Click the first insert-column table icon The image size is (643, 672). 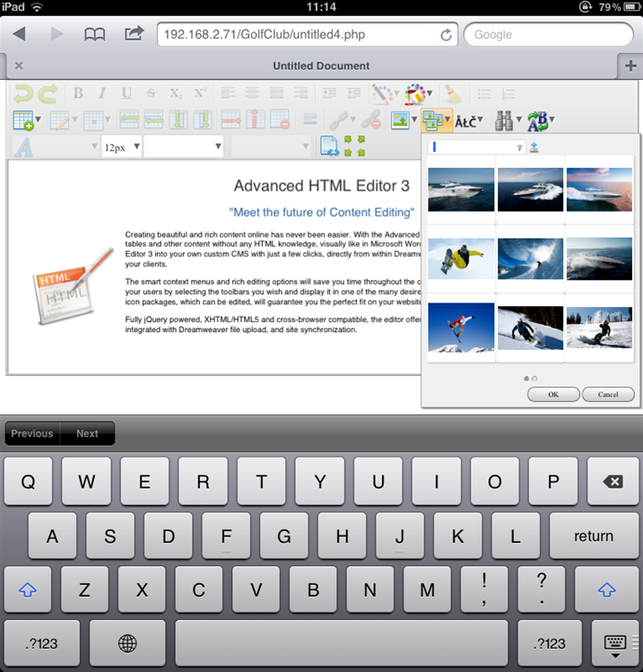pos(178,119)
